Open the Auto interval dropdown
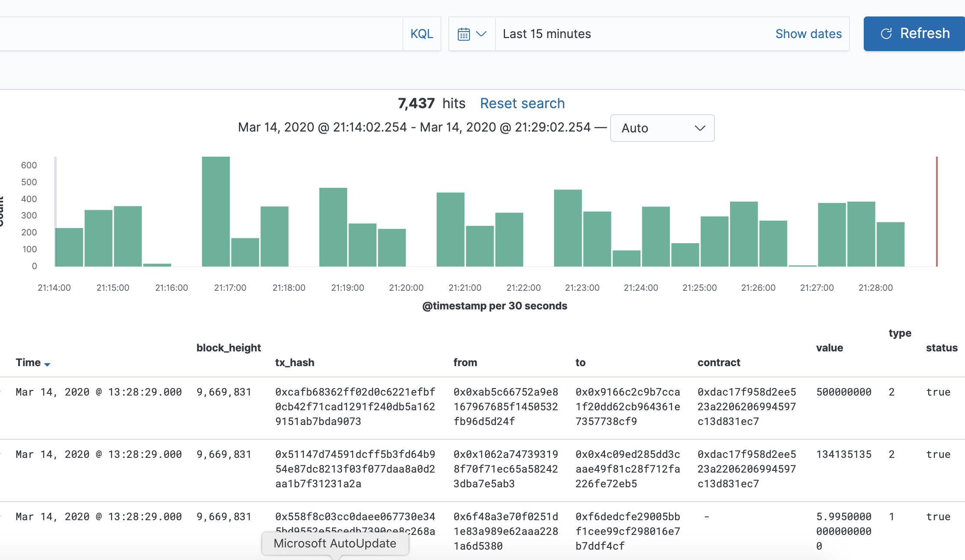This screenshot has height=560, width=965. [x=662, y=128]
